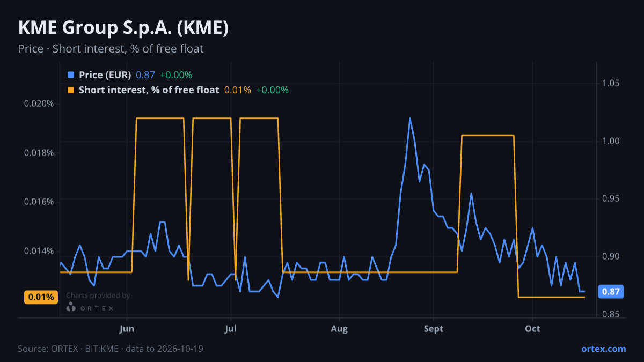644x362 pixels.
Task: Click the 0.016% left axis label
Action: pos(39,202)
